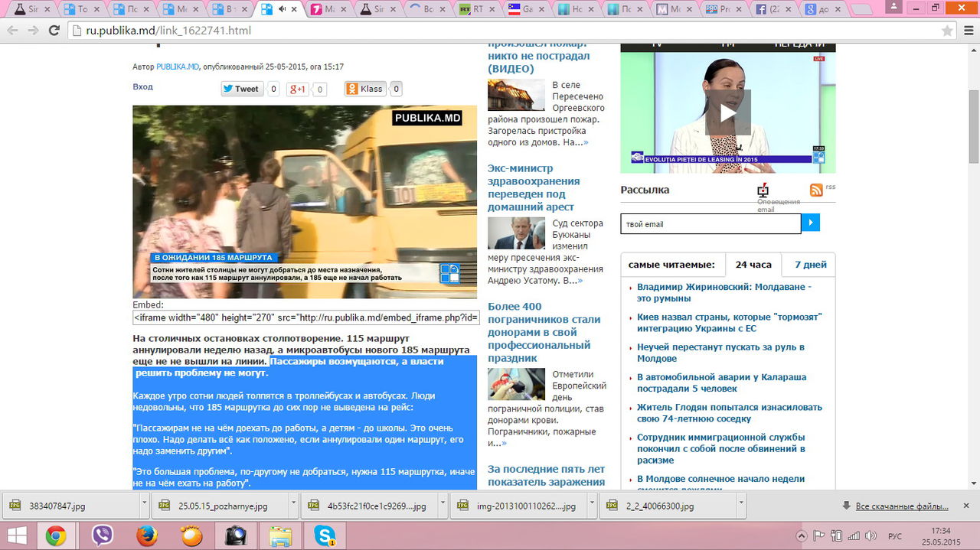Open Chrome from the taskbar

[x=55, y=535]
